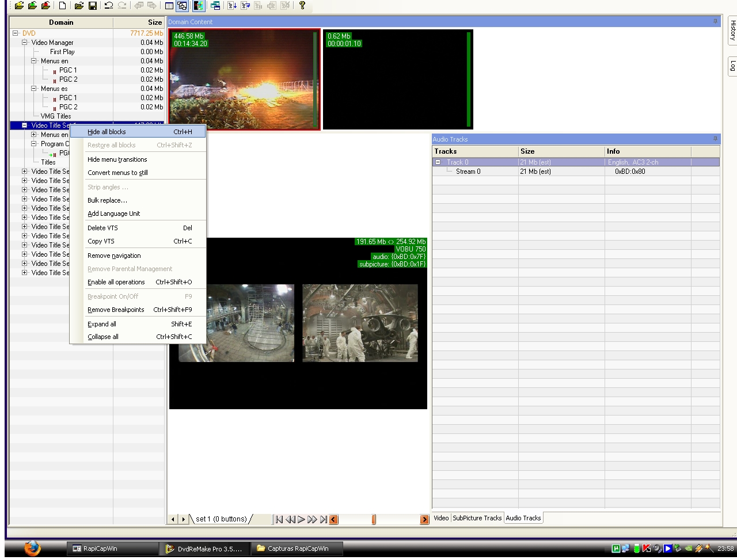
Task: Click the first toolbar folder icon with yellow arrow
Action: (x=19, y=6)
